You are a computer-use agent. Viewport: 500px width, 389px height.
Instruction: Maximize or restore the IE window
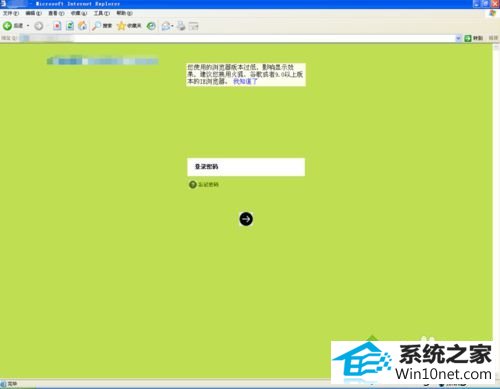(486, 4)
